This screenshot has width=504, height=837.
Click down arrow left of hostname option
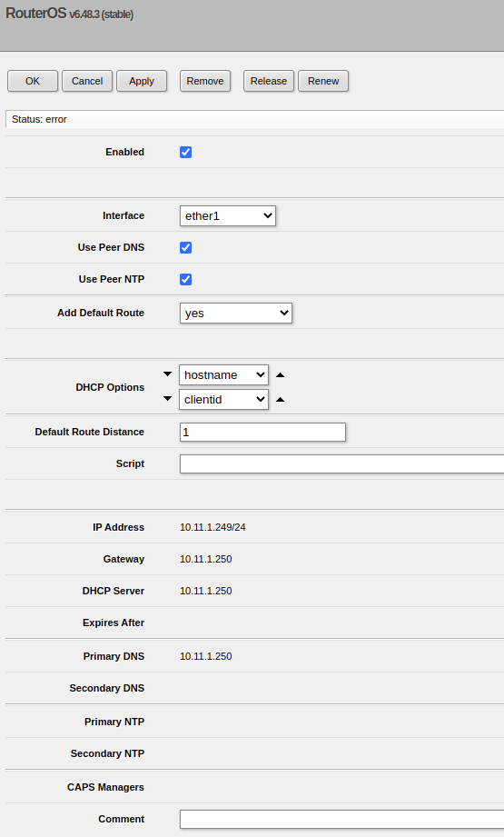[167, 374]
